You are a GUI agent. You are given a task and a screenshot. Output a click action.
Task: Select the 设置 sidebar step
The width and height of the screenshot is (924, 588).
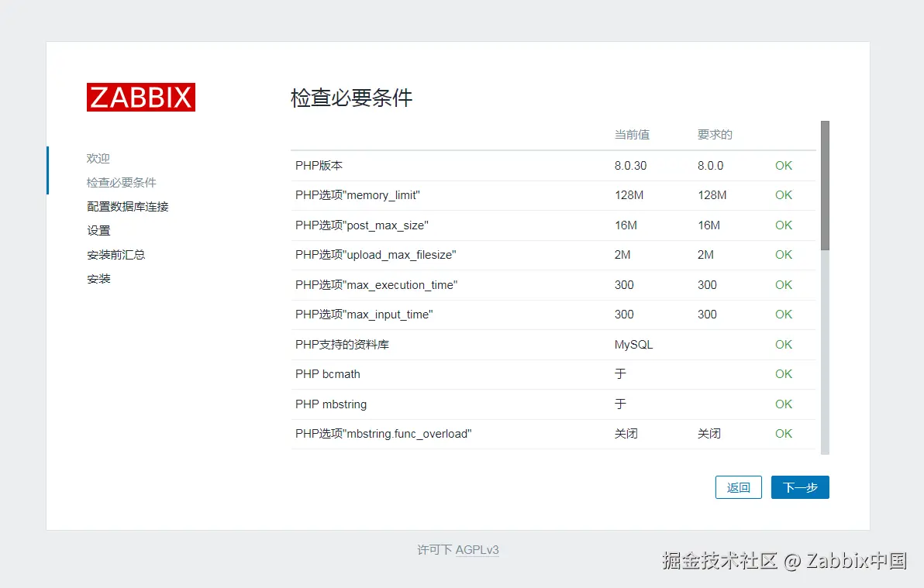(98, 231)
